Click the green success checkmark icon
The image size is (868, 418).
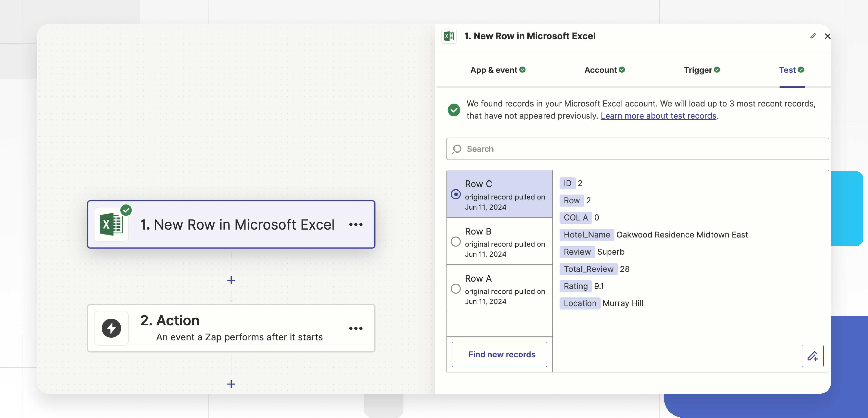[x=454, y=110]
